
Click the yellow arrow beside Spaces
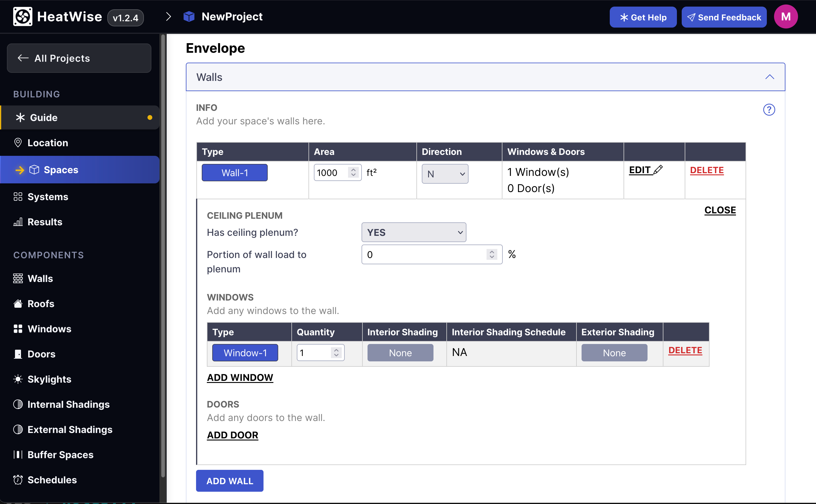pyautogui.click(x=20, y=170)
